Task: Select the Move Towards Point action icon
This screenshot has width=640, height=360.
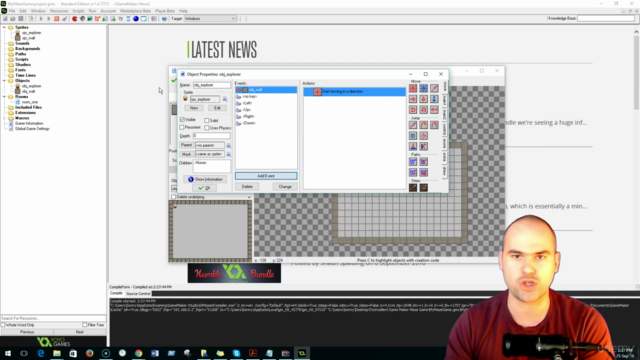Action: pos(434,88)
